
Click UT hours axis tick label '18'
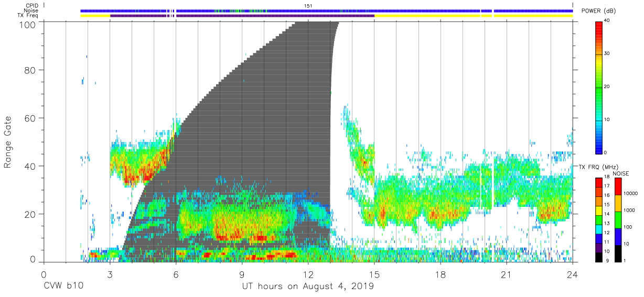pos(441,274)
